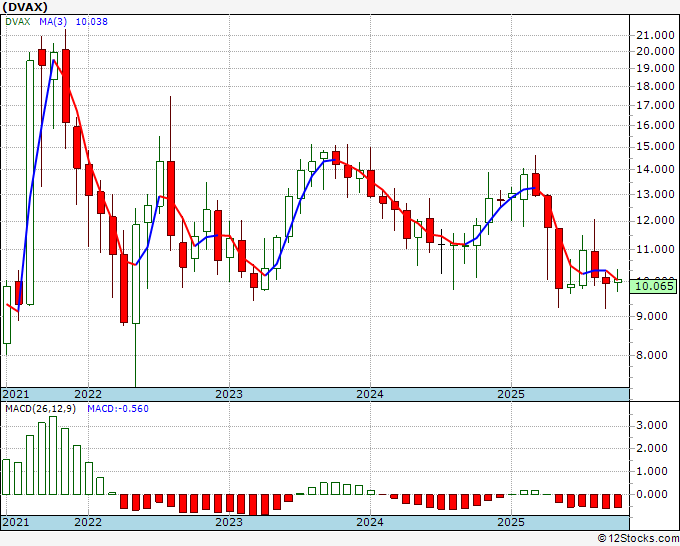Click the 0.000 MACD axis label
The width and height of the screenshot is (680, 546).
[652, 494]
